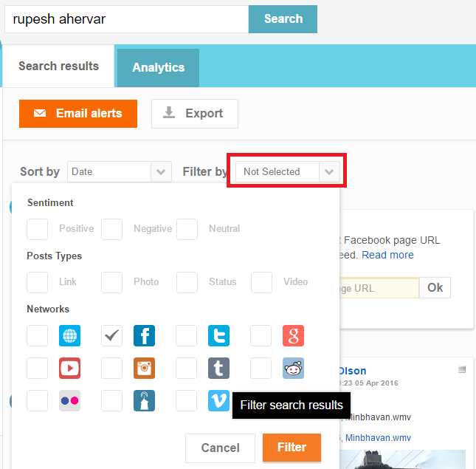This screenshot has width=476, height=469.
Task: Check the Neutral sentiment checkbox
Action: pyautogui.click(x=187, y=229)
